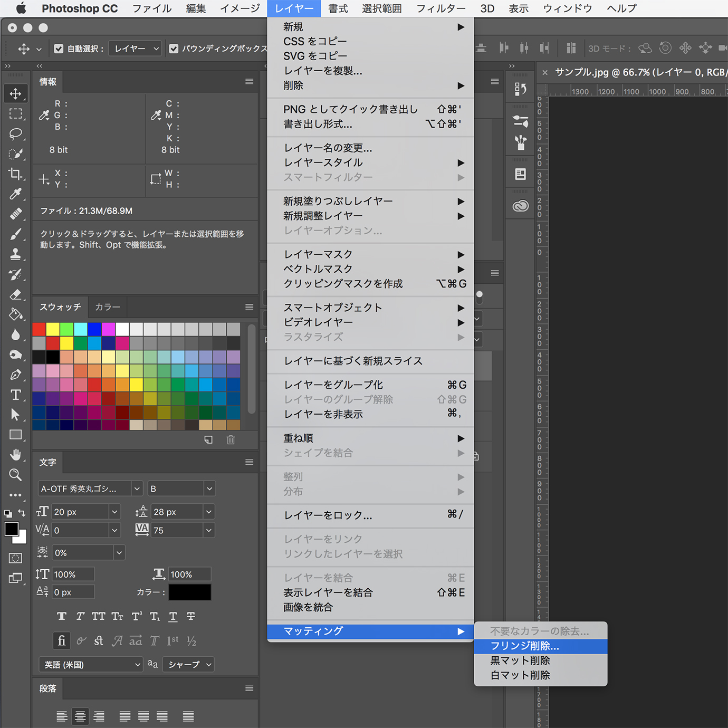Image resolution: width=728 pixels, height=728 pixels.
Task: Choose PNG としてクイック書き出し menu item
Action: coord(370,109)
